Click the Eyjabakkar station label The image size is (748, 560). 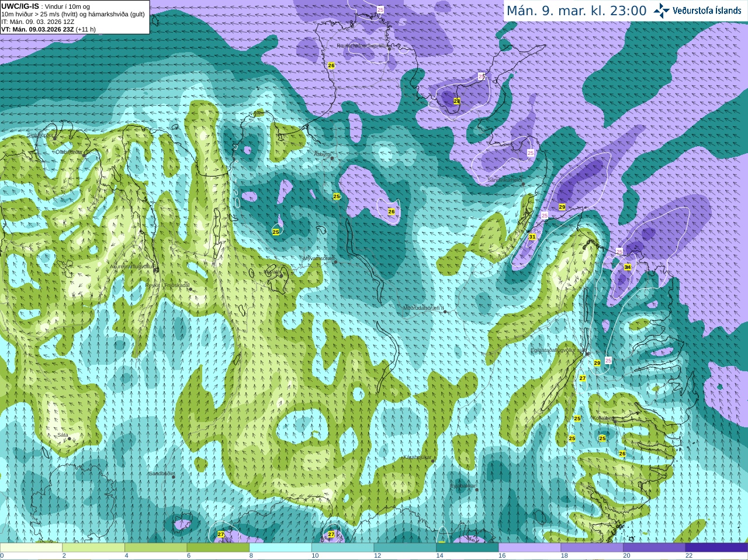tap(463, 486)
